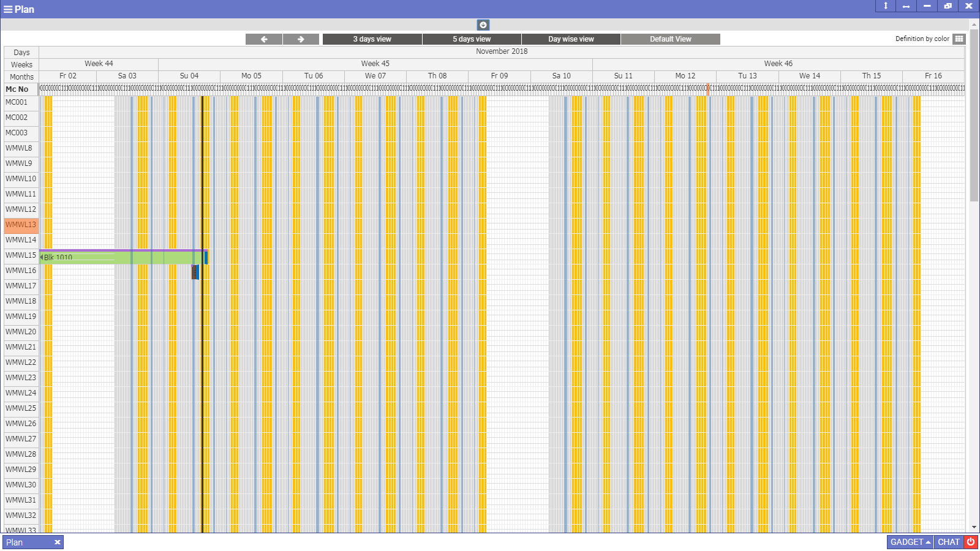
Task: Select machine row MC003
Action: point(21,133)
